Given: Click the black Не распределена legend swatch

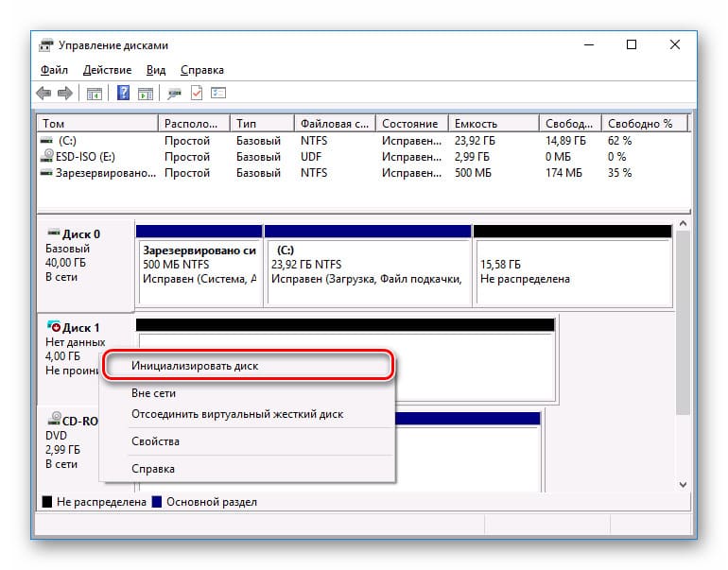Looking at the screenshot, I should pyautogui.click(x=47, y=502).
